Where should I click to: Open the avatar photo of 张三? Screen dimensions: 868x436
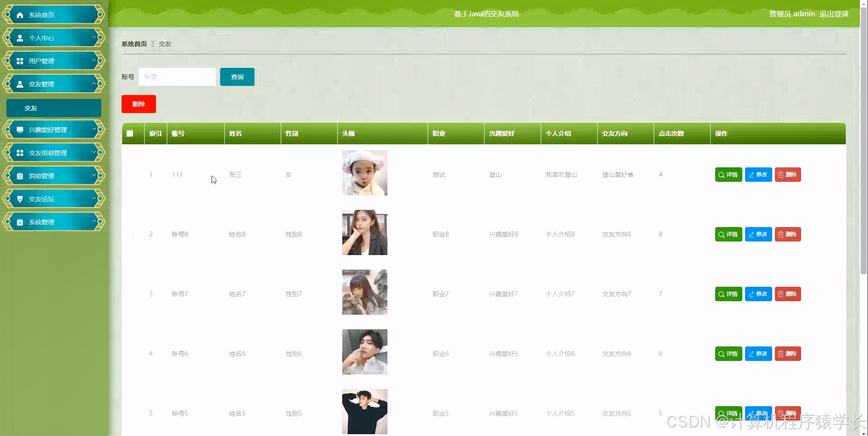pos(365,173)
